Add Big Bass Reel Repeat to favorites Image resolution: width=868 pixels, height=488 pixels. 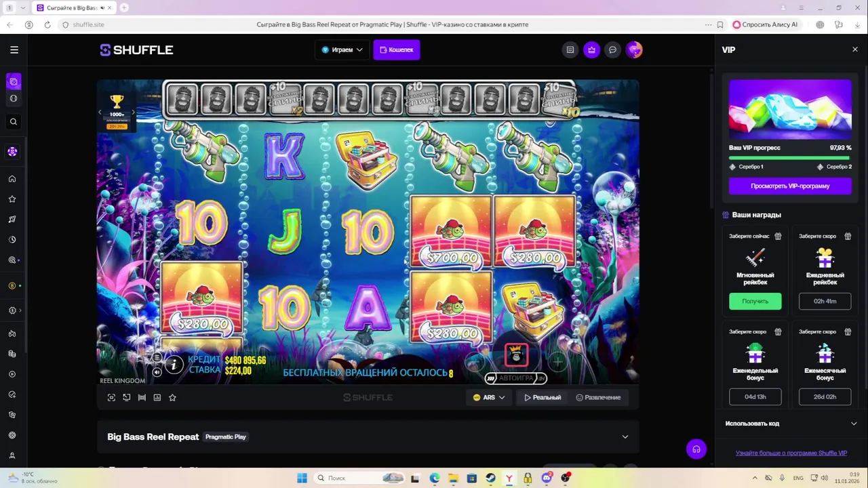click(172, 398)
